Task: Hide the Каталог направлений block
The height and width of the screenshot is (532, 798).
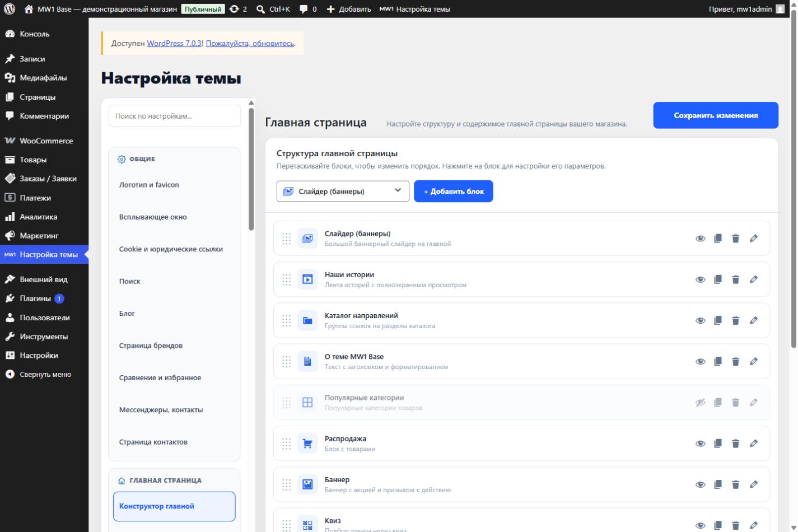Action: click(x=700, y=320)
